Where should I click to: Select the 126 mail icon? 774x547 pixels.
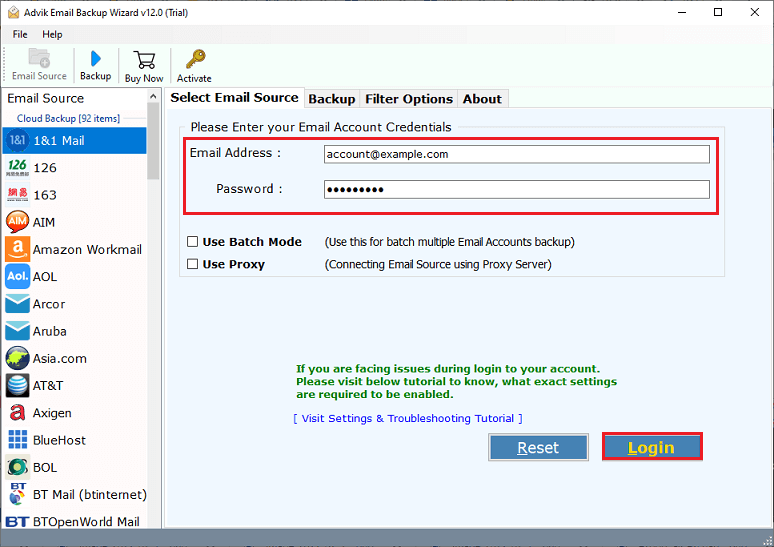click(x=17, y=168)
